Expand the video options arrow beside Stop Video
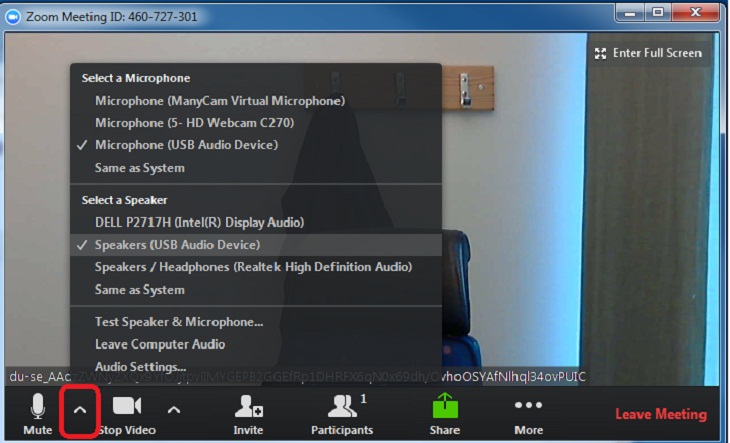This screenshot has width=730, height=443. (174, 409)
